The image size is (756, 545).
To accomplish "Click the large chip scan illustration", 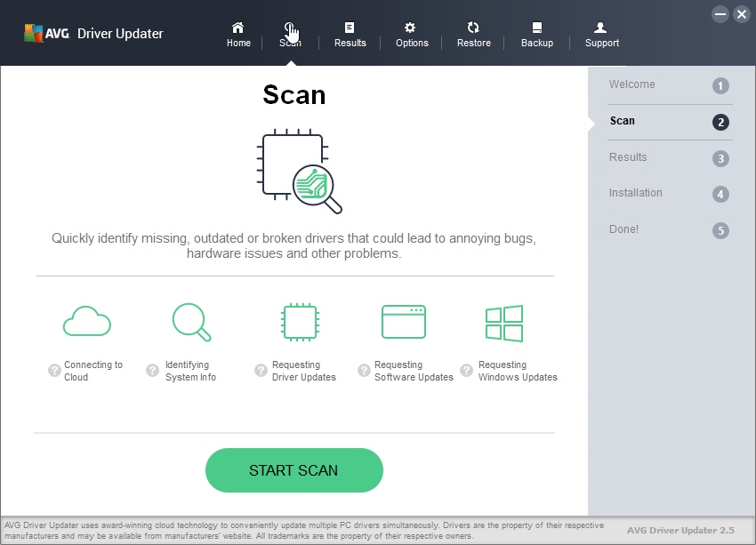I will [300, 171].
